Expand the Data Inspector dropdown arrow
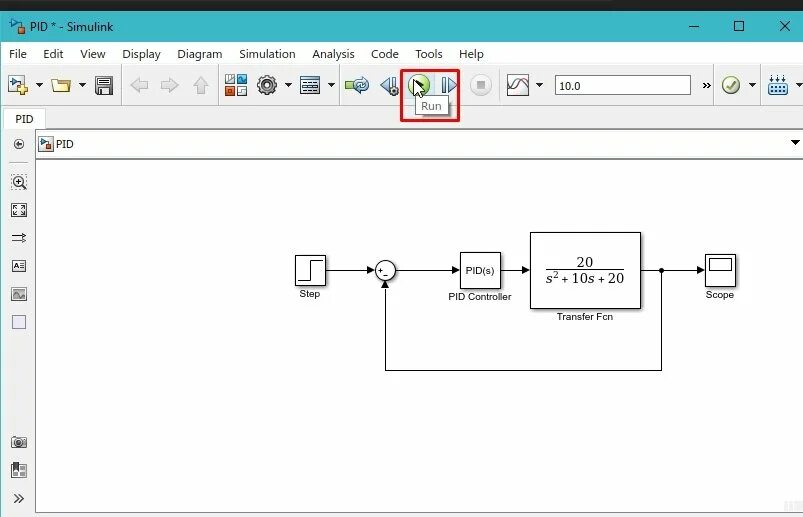 pos(539,85)
